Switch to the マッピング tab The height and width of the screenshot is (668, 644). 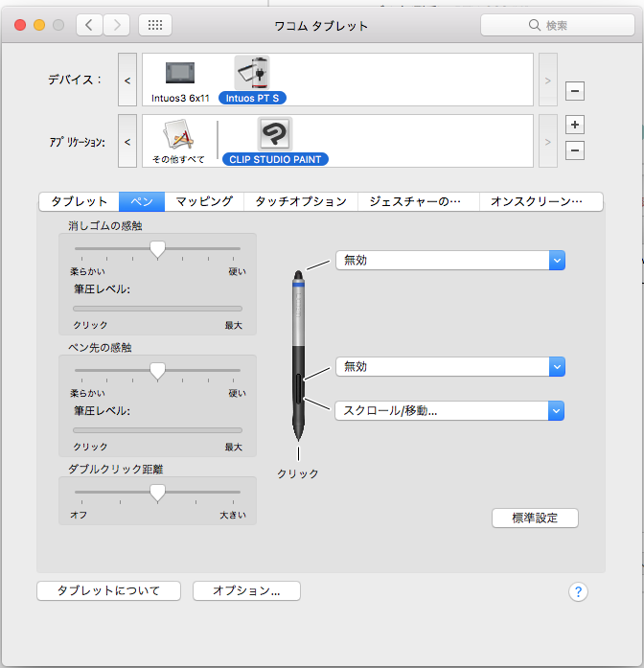point(204,201)
